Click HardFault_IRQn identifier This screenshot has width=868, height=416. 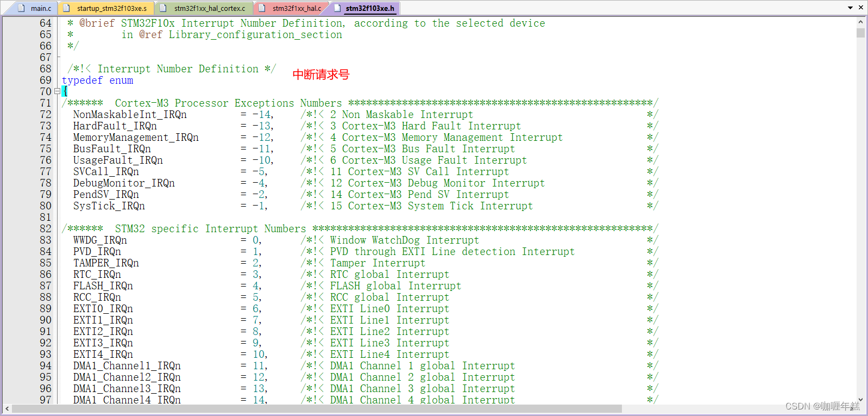(x=115, y=126)
